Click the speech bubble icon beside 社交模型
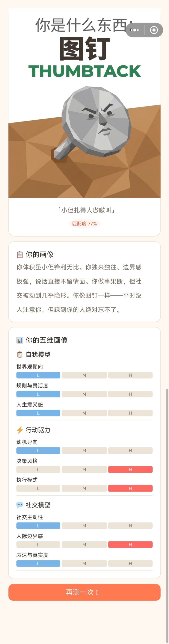The width and height of the screenshot is (169, 644). click(x=20, y=505)
